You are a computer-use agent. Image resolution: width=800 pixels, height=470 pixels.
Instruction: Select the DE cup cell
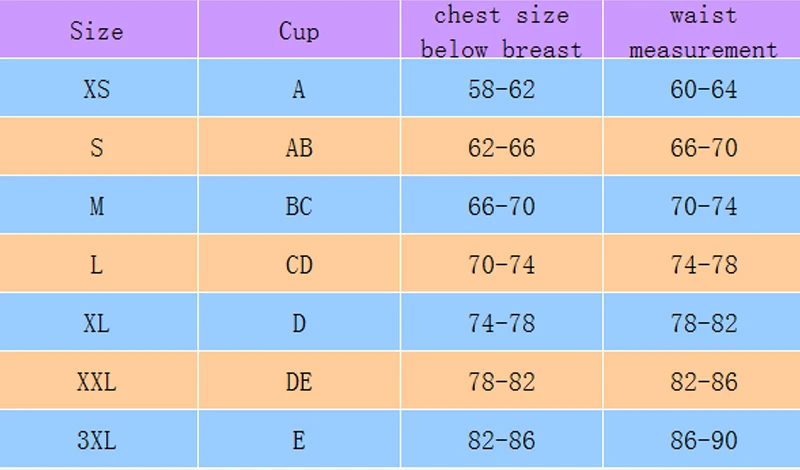299,380
